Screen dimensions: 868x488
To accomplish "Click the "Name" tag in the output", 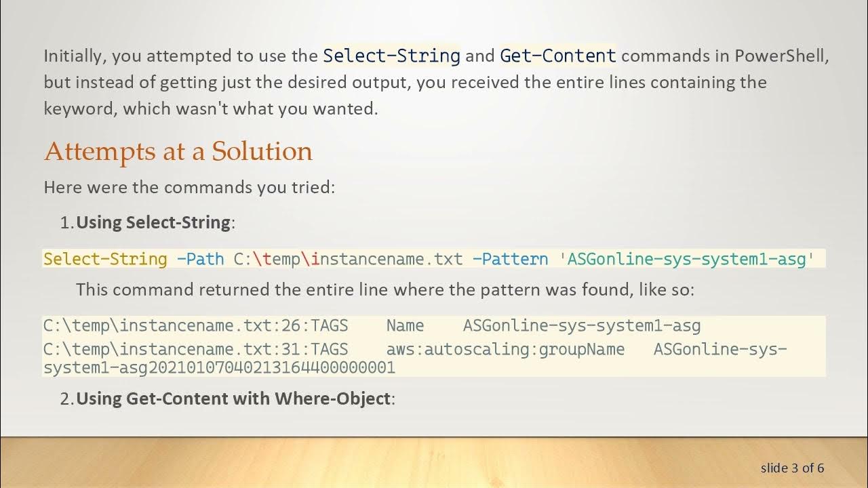I will pos(405,326).
